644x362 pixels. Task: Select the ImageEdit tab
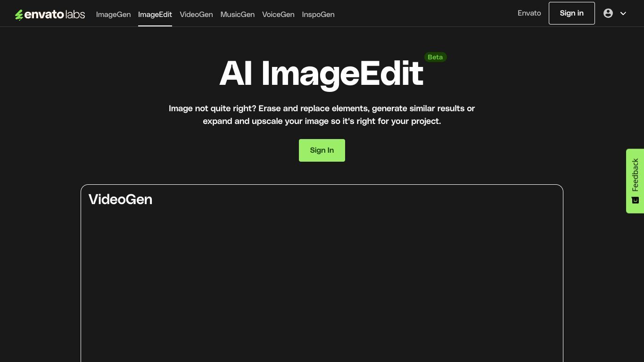point(155,15)
